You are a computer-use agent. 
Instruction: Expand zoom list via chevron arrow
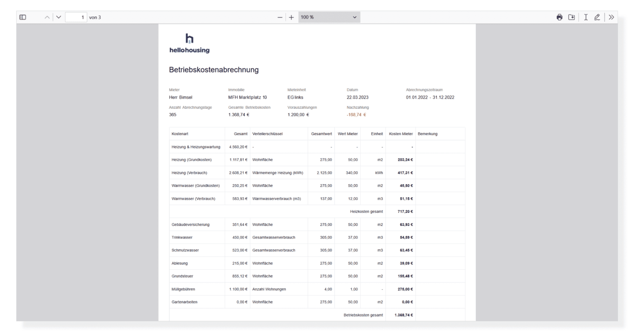355,17
